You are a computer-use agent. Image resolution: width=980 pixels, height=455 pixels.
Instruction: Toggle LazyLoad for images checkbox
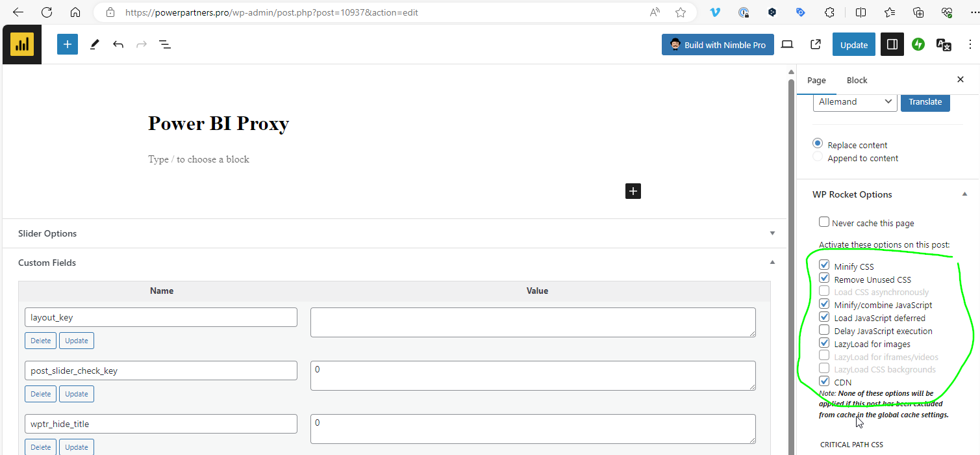(824, 343)
